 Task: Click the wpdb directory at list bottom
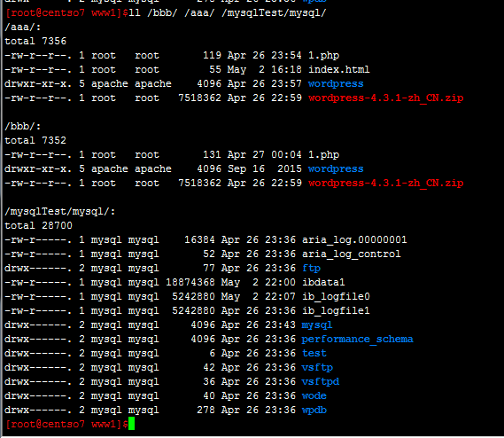click(314, 410)
